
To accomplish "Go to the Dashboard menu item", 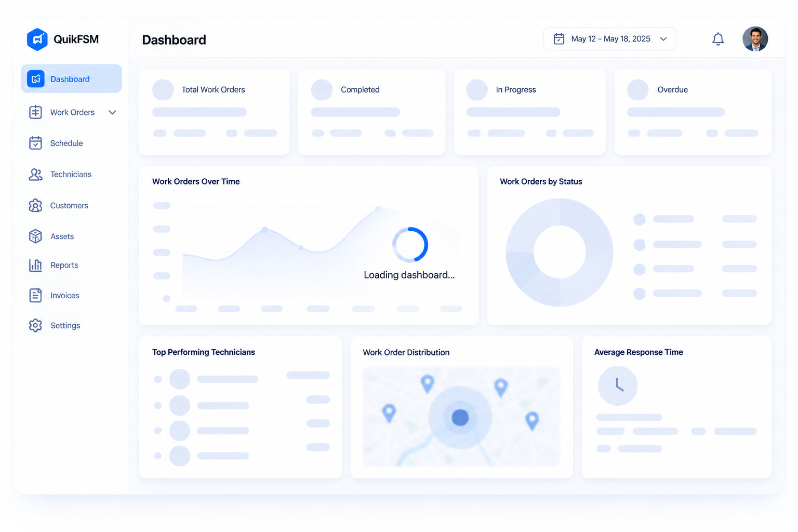I will tap(72, 79).
